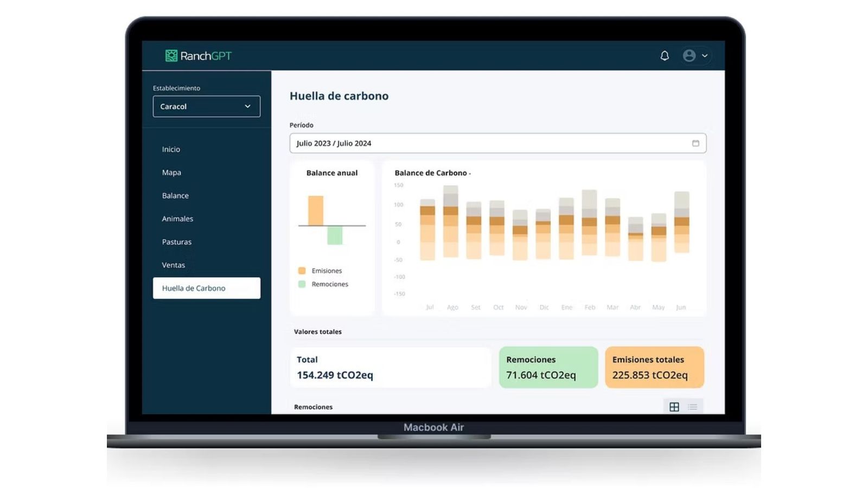This screenshot has height=488, width=868.
Task: Expand the Caracol establishment dropdown
Action: point(207,106)
